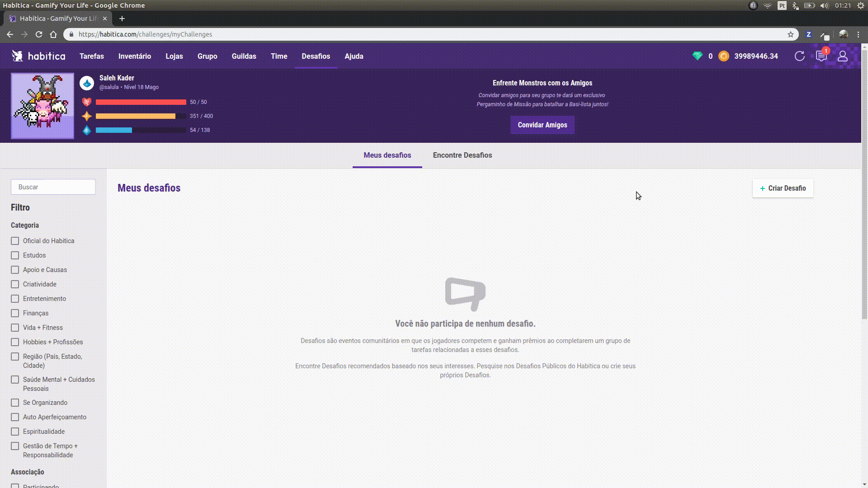This screenshot has width=868, height=488.
Task: Check the Vida + Fitness filter
Action: coord(15,328)
